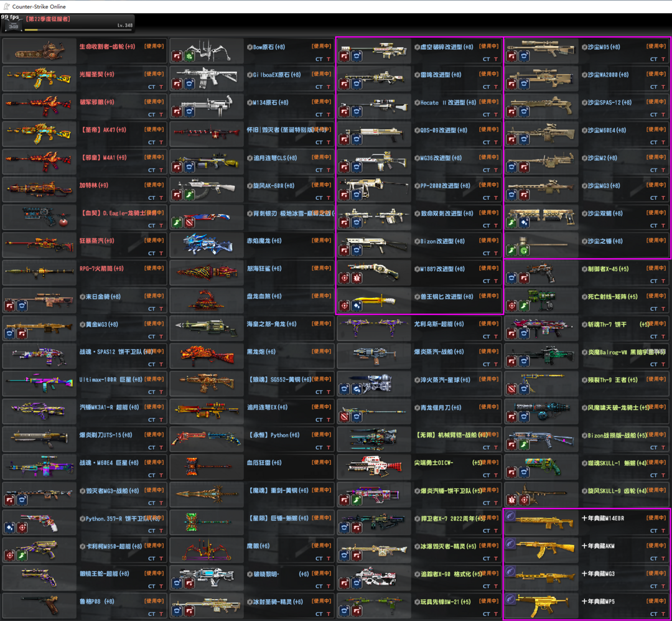This screenshot has height=621, width=672.
Task: Click the red crossed-out icon on 背刺银刃 row
Action: point(189,223)
